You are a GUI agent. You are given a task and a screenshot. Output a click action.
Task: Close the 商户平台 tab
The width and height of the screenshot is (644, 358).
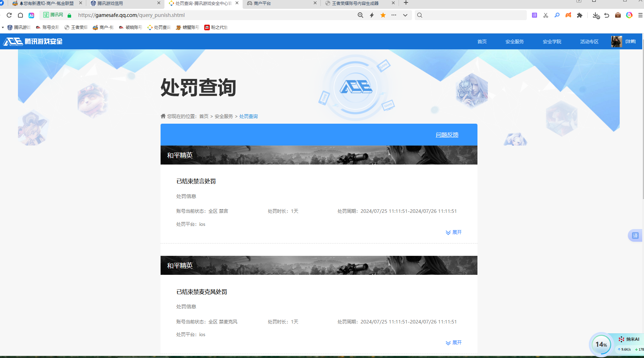point(315,3)
